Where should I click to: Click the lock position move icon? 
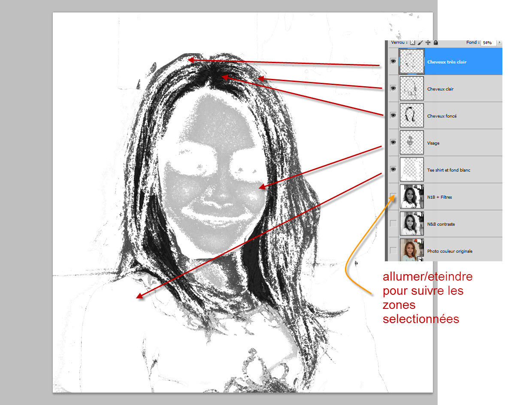click(428, 43)
